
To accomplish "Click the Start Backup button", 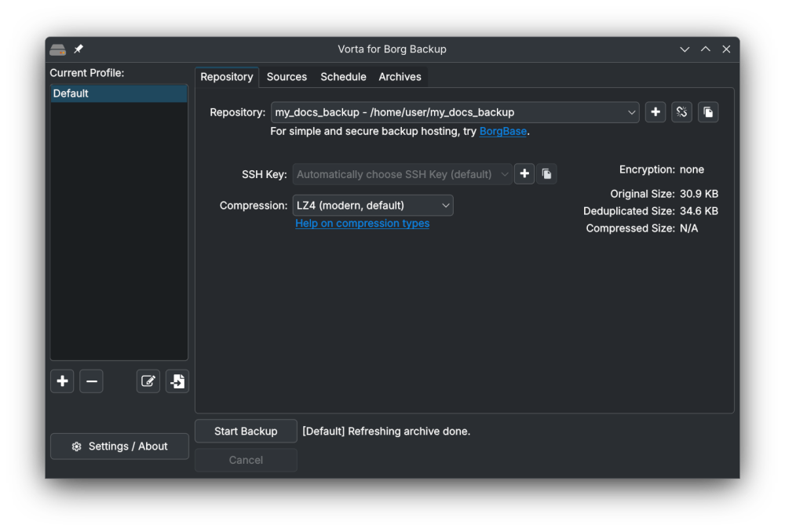I will pyautogui.click(x=246, y=431).
